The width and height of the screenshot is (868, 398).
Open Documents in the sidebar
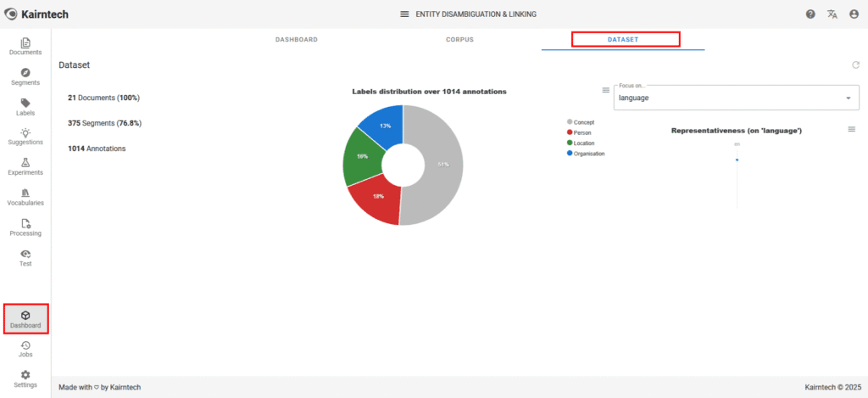(25, 47)
